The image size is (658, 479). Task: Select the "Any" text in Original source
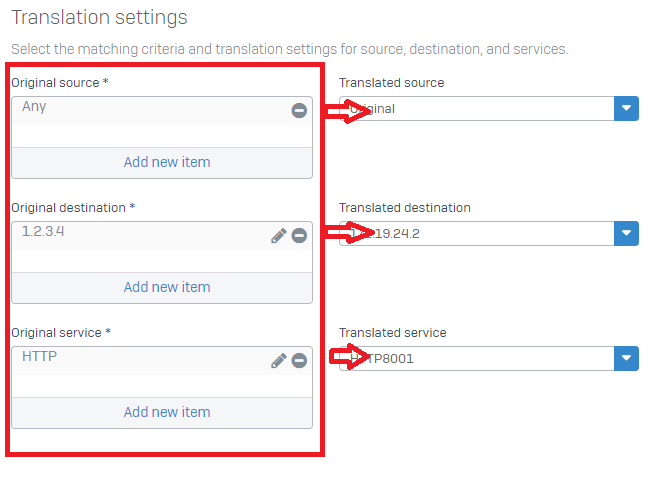point(34,106)
